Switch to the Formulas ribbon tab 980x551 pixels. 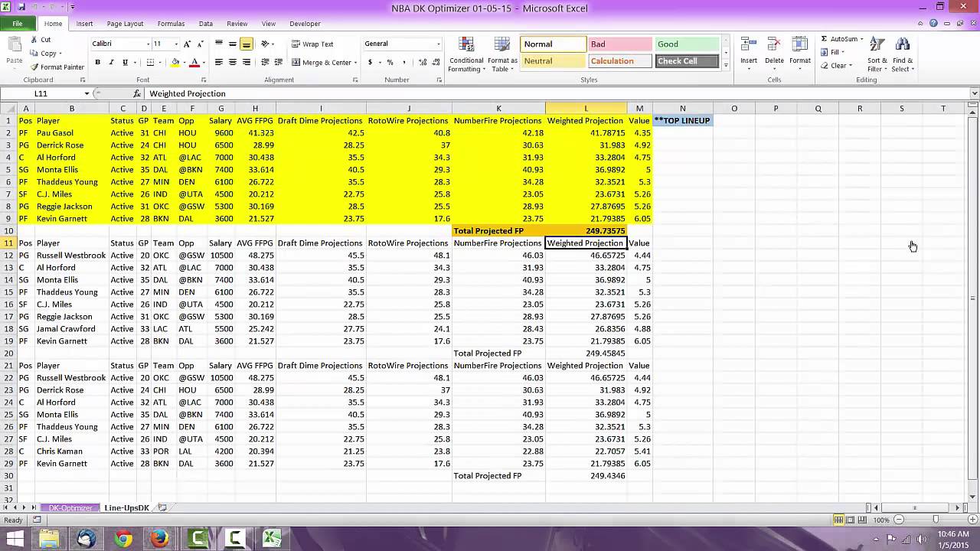pos(171,24)
